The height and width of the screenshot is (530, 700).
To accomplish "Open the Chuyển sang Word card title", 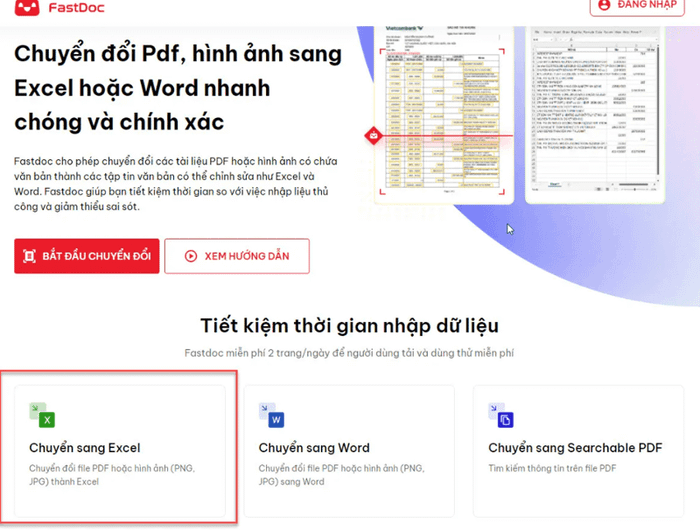I will coord(314,448).
